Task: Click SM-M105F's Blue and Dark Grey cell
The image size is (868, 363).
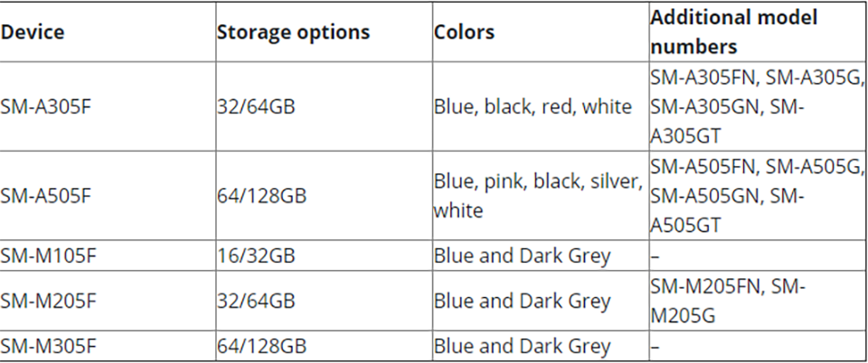Action: pyautogui.click(x=541, y=256)
